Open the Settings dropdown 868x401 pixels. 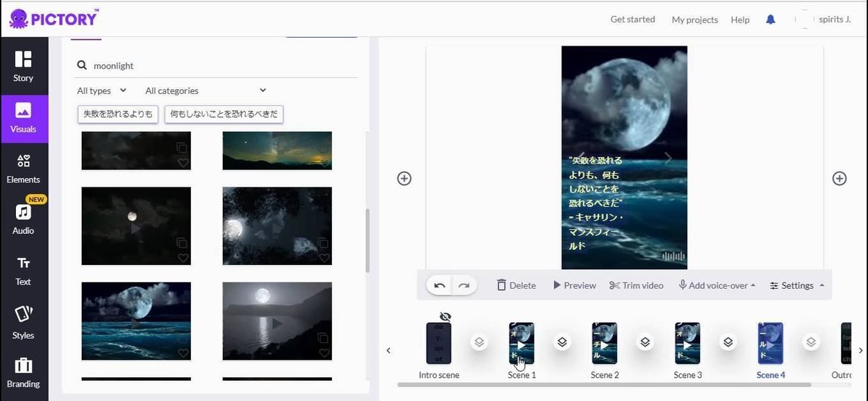point(796,285)
